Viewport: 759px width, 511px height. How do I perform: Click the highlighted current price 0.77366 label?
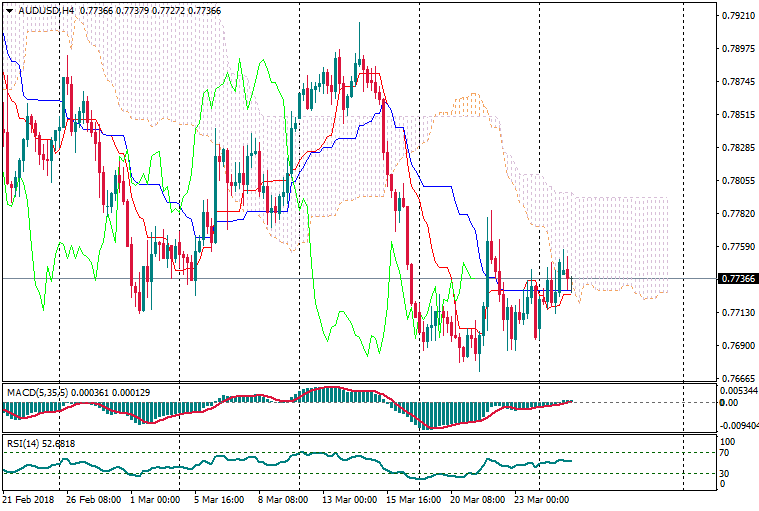(x=736, y=279)
